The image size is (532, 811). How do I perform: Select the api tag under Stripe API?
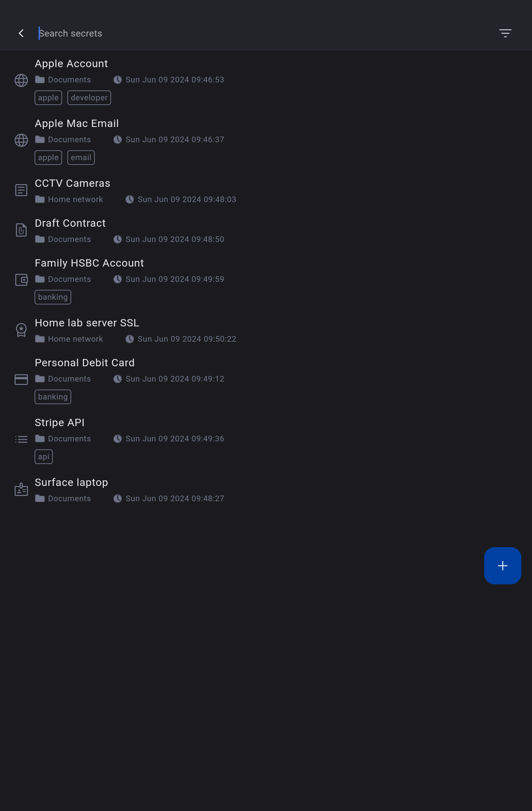coord(44,457)
